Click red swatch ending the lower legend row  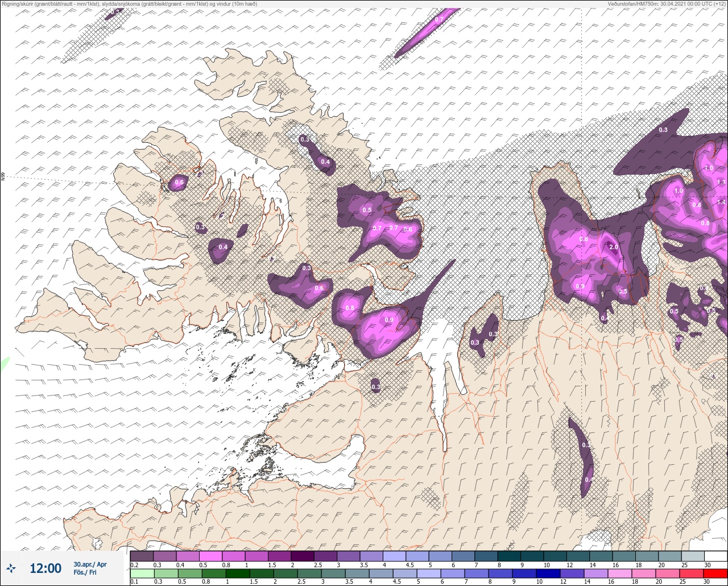(715, 573)
